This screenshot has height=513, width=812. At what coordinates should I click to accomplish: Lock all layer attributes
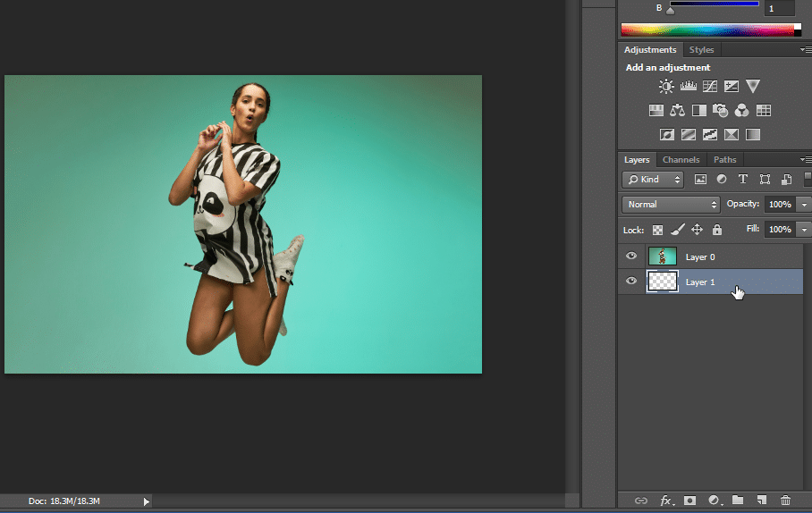pos(717,230)
